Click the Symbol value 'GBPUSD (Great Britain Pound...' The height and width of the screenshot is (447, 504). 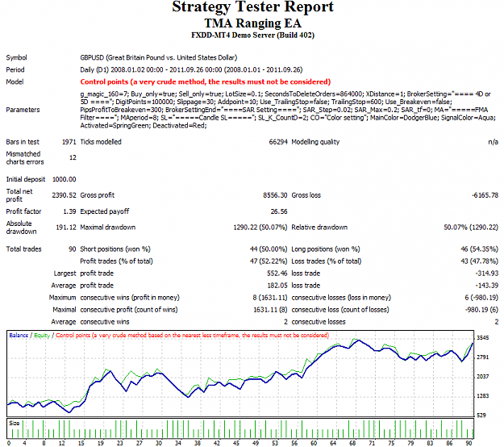159,57
